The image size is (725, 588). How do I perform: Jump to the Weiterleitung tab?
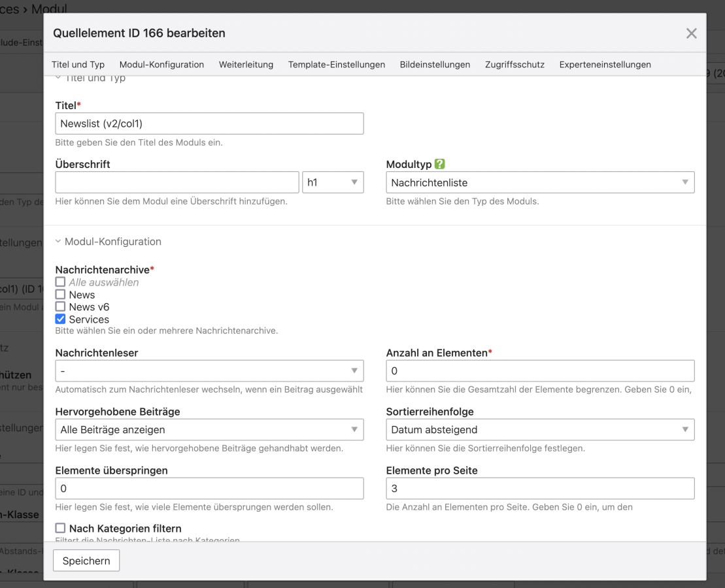point(246,65)
